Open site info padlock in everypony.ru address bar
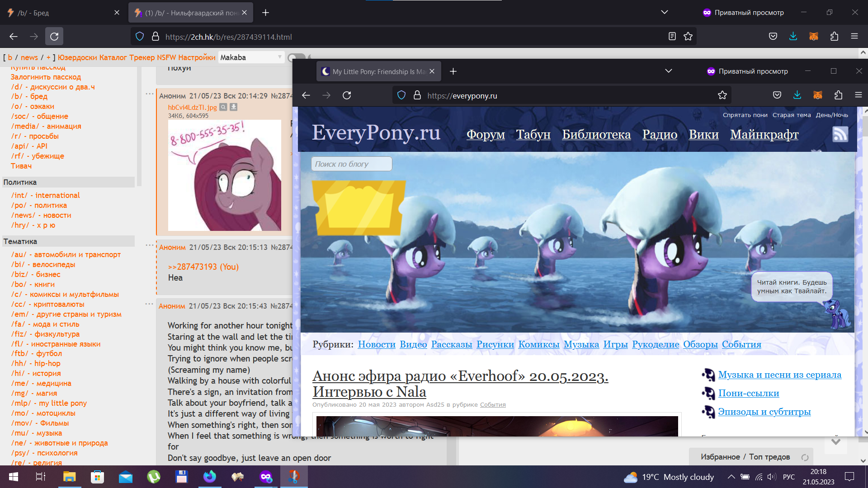The image size is (868, 488). pyautogui.click(x=417, y=95)
